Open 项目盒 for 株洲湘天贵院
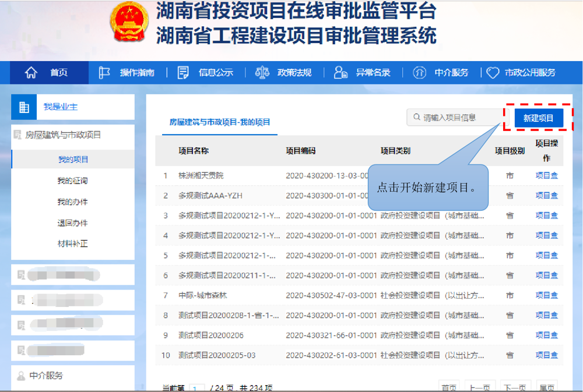Image resolution: width=583 pixels, height=392 pixels. pos(547,175)
